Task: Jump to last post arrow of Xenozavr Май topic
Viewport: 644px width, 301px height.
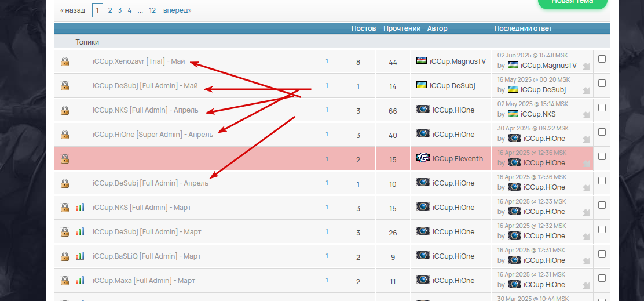Action: point(587,66)
